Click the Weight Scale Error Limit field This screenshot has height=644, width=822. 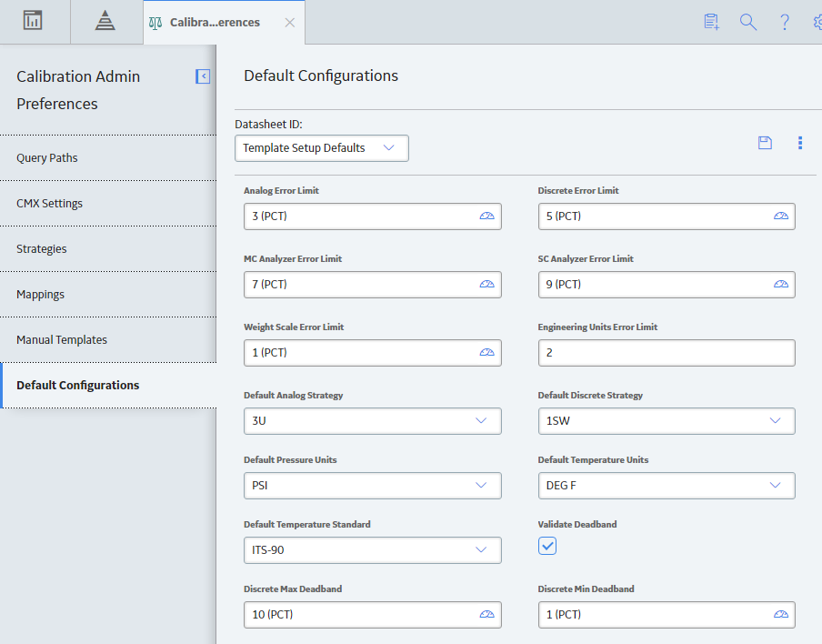pyautogui.click(x=373, y=352)
